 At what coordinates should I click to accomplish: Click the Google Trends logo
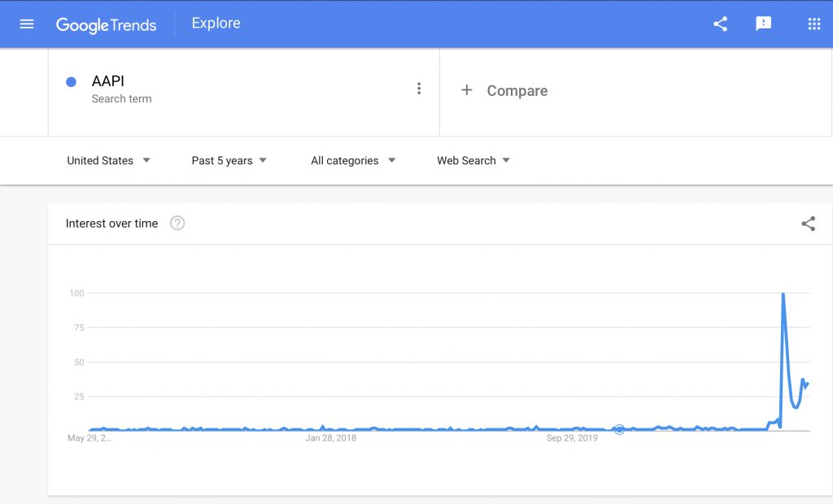107,24
